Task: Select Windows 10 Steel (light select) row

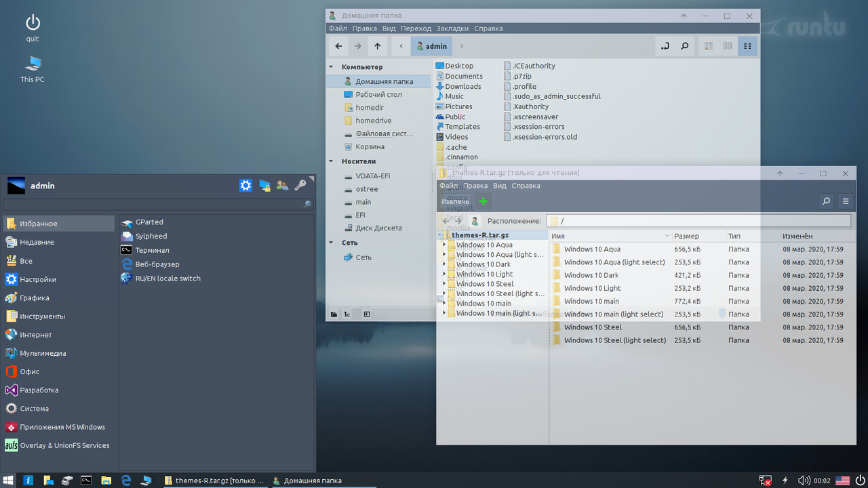Action: 702,340
